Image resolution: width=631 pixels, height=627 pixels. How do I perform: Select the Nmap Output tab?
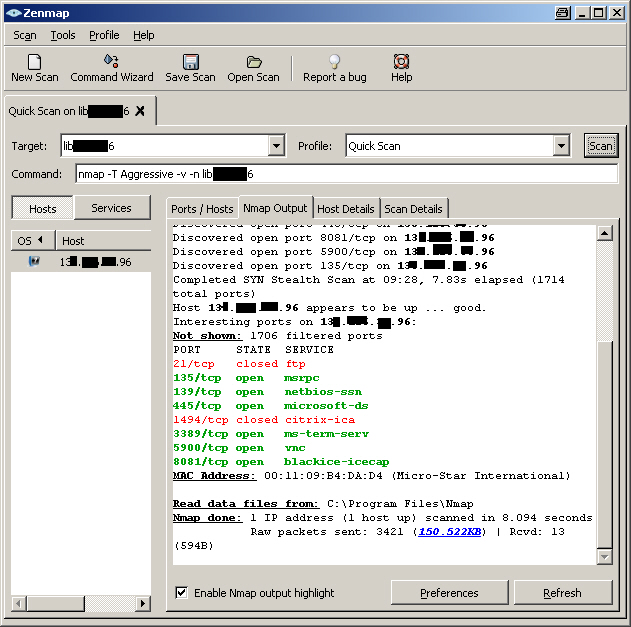coord(275,208)
